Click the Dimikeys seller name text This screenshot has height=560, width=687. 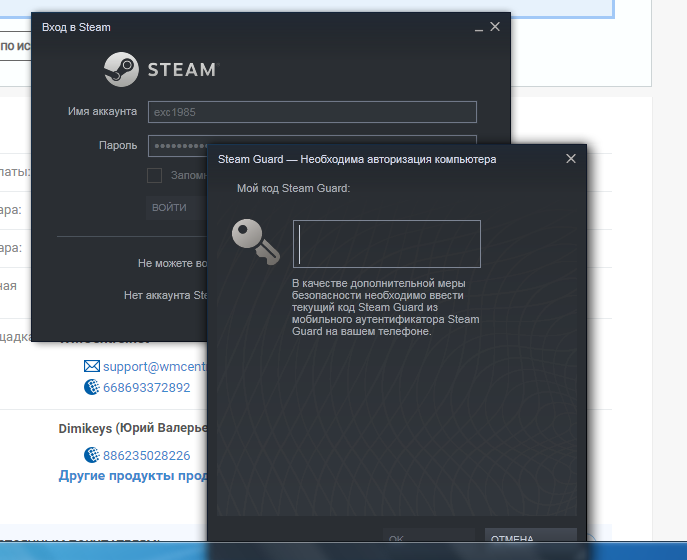133,428
